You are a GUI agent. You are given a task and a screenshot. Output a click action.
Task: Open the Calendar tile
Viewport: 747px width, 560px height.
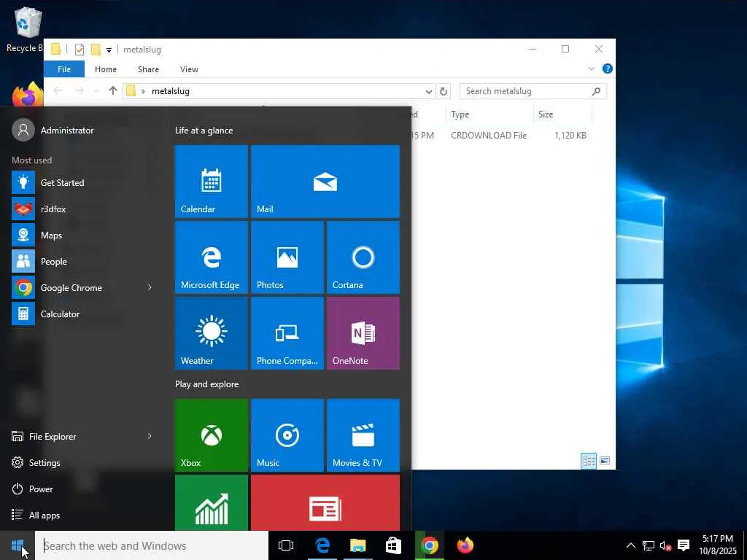click(212, 182)
